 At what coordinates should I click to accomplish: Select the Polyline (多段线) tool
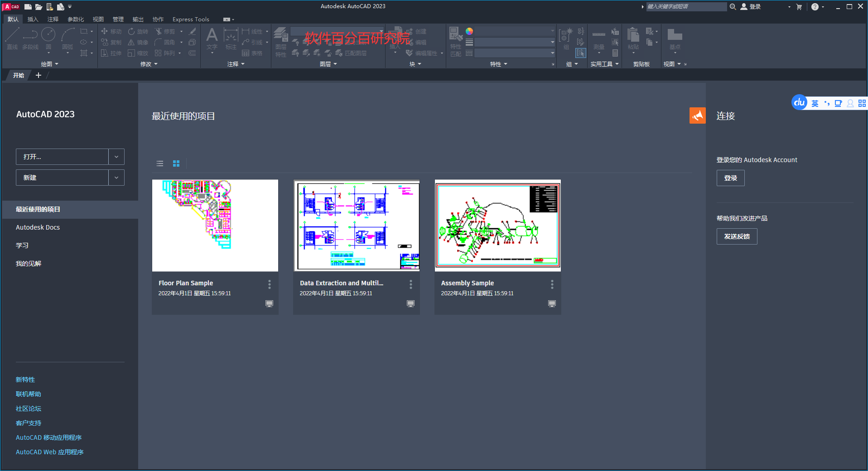tap(30, 38)
